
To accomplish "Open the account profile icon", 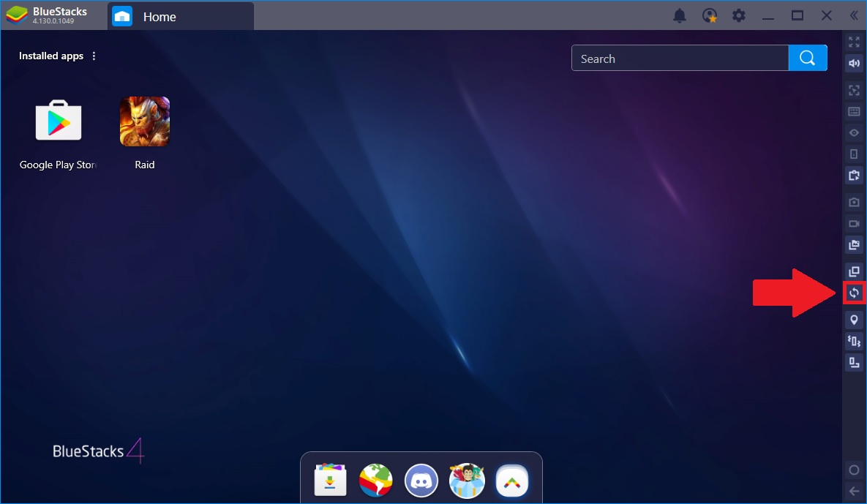I will coord(710,15).
